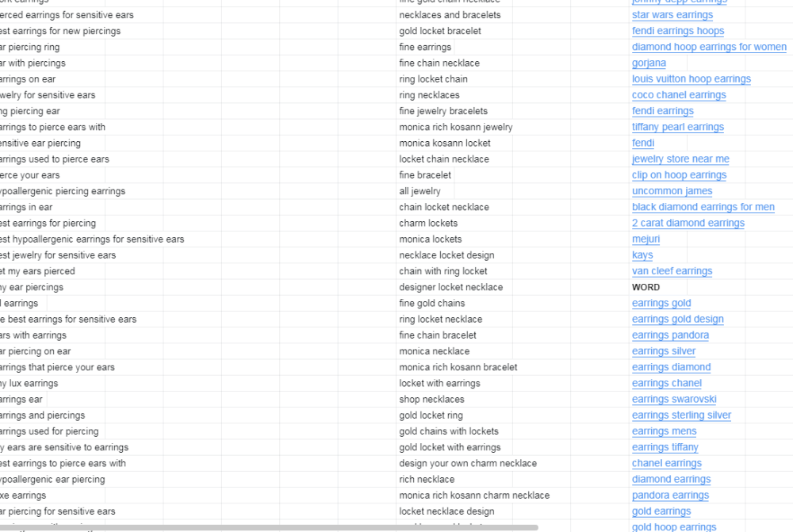Click the "fine chain bracelet" cell
Image resolution: width=793 pixels, height=532 pixels.
438,335
